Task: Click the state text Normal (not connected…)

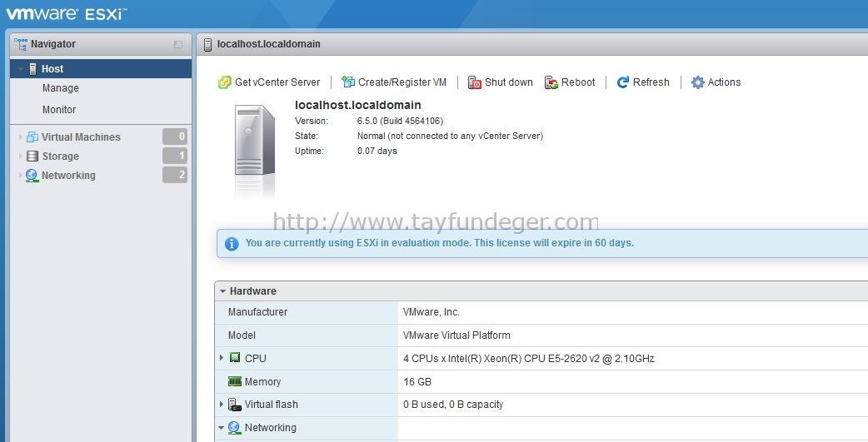Action: (450, 136)
